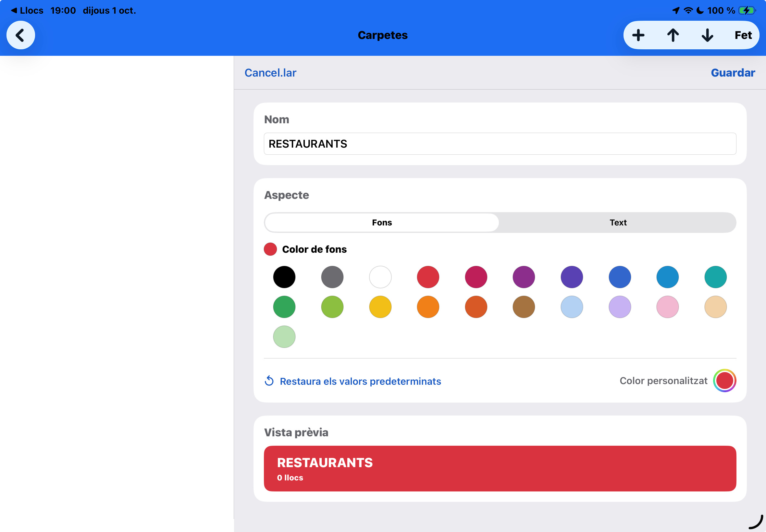766x532 pixels.
Task: Restore default values link
Action: (353, 381)
